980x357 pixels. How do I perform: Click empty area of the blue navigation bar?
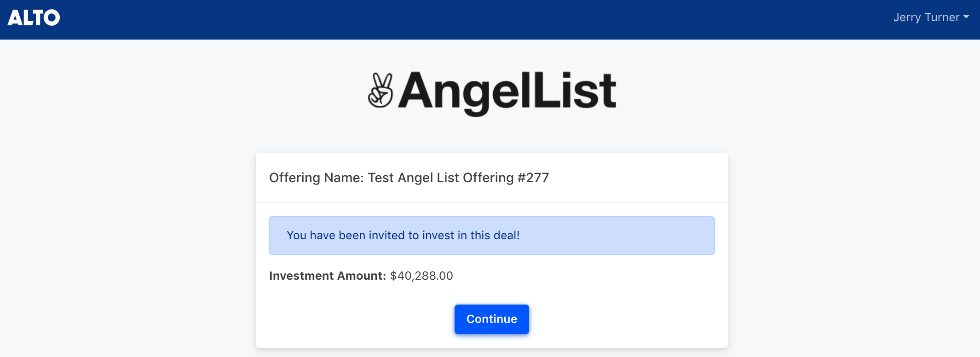pyautogui.click(x=460, y=19)
